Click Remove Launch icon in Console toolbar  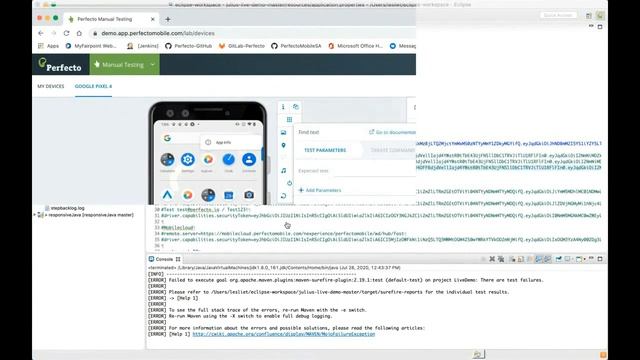(x=492, y=259)
